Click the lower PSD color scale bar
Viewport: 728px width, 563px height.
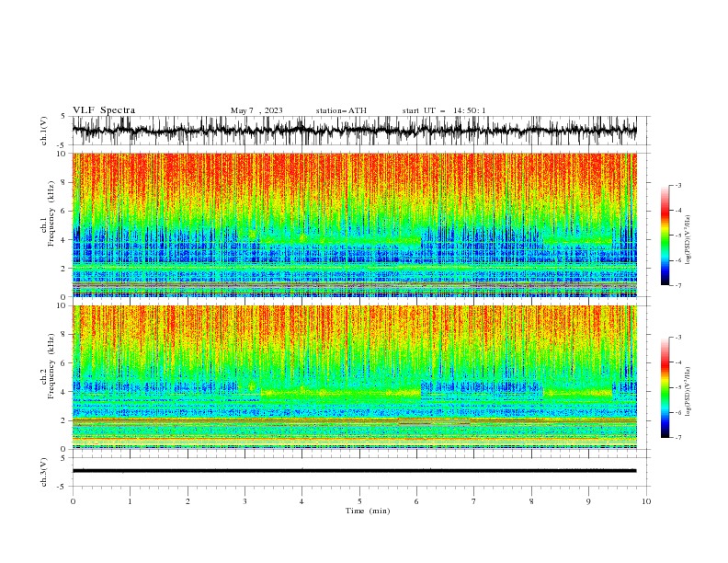665,387
